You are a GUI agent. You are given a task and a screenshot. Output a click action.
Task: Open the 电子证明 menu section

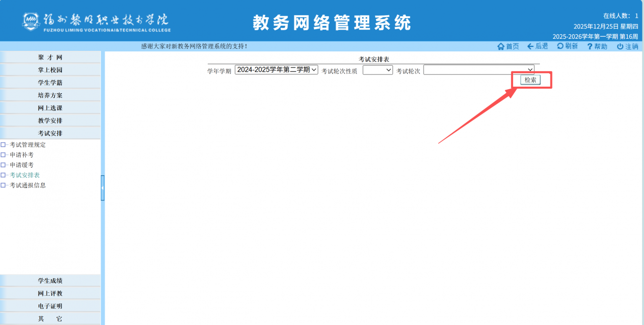[x=50, y=306]
